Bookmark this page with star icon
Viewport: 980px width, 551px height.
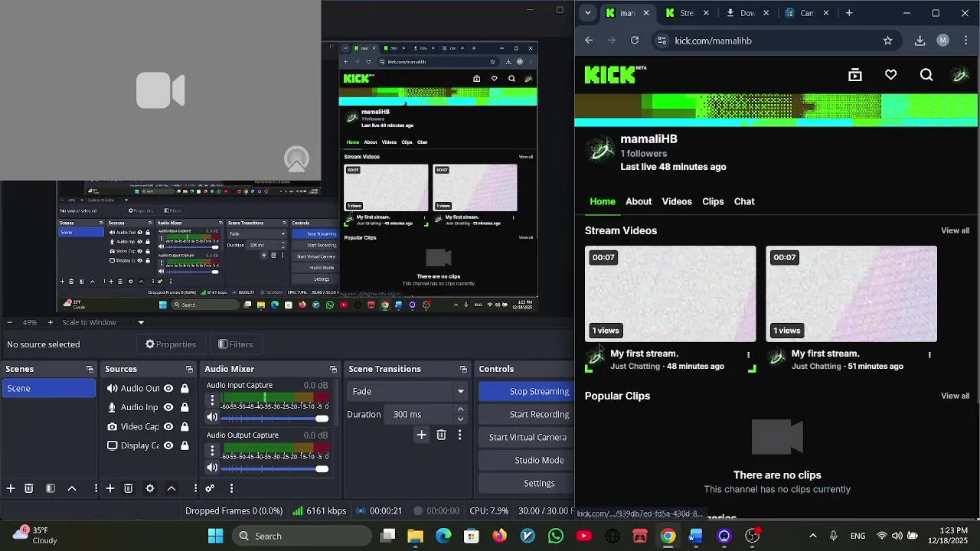pyautogui.click(x=888, y=41)
